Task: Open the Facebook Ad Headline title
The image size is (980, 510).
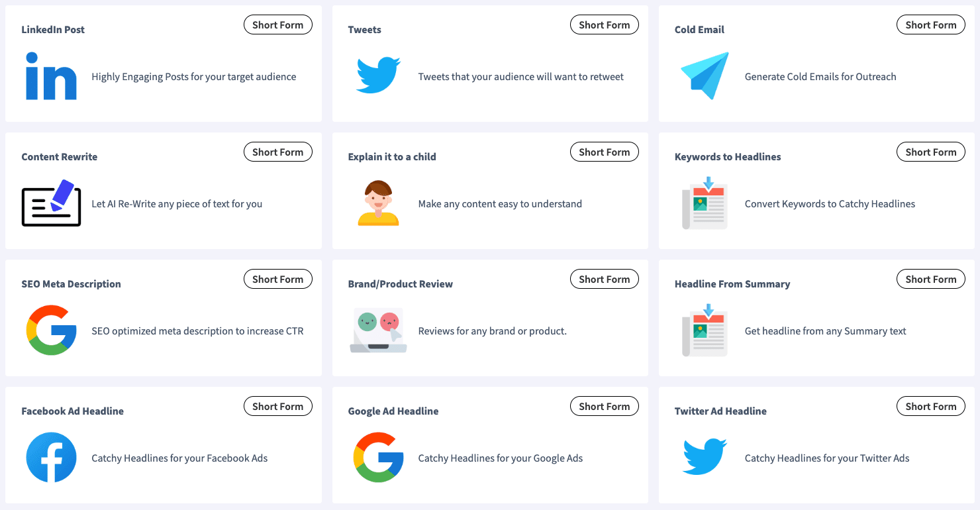Action: coord(72,411)
